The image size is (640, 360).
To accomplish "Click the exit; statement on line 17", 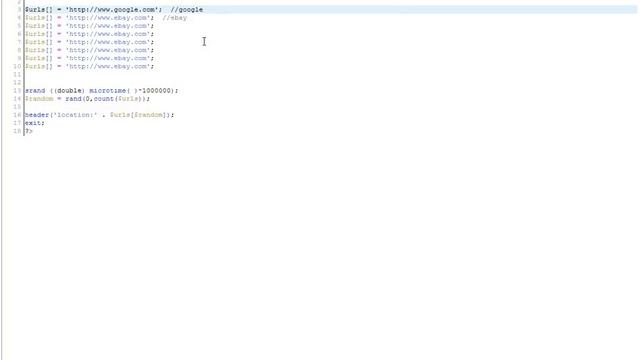I will click(x=35, y=123).
